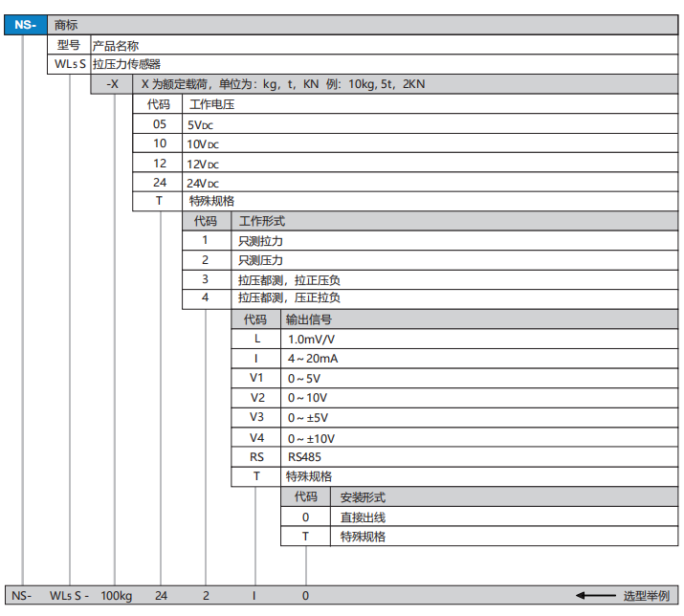
Task: Click the 4～20mA output value
Action: pyautogui.click(x=313, y=359)
